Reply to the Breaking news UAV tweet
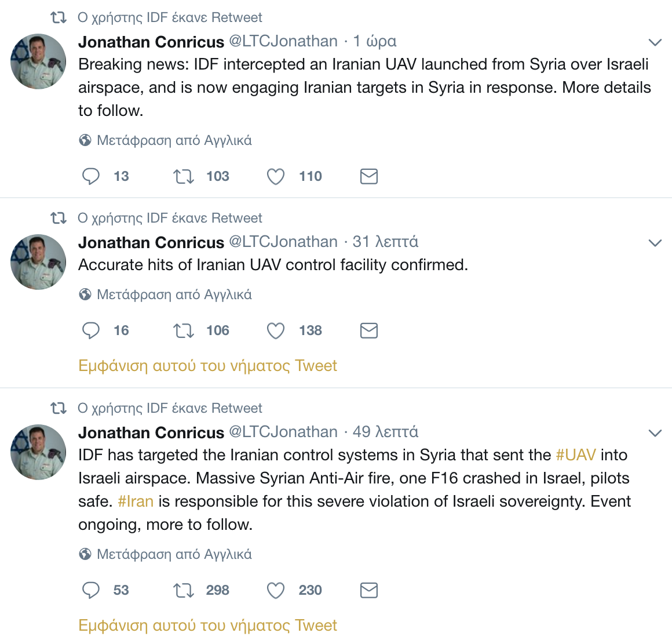 tap(91, 176)
